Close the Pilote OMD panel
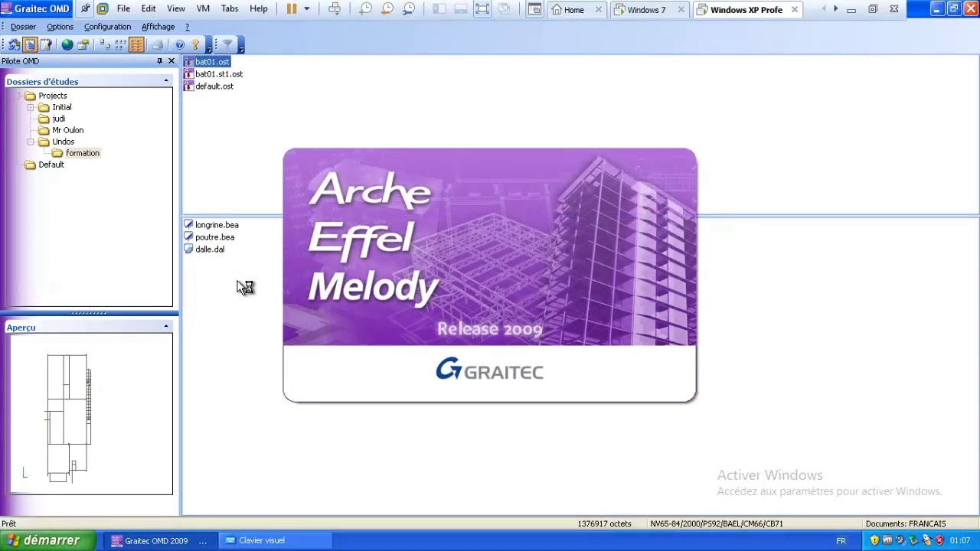Viewport: 980px width, 551px height. 171,61
